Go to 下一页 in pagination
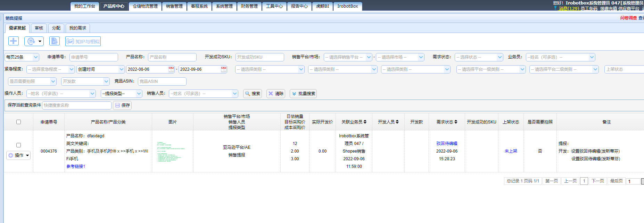 598,181
